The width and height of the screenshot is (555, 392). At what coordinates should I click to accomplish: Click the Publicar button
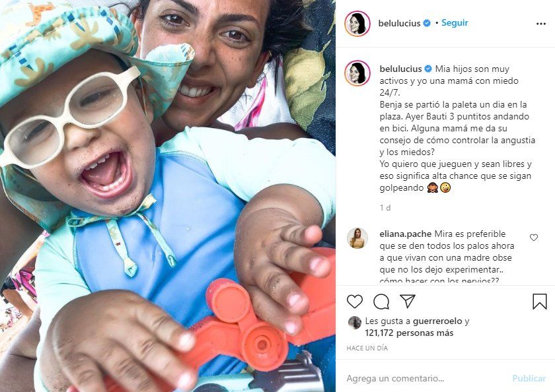click(x=529, y=378)
